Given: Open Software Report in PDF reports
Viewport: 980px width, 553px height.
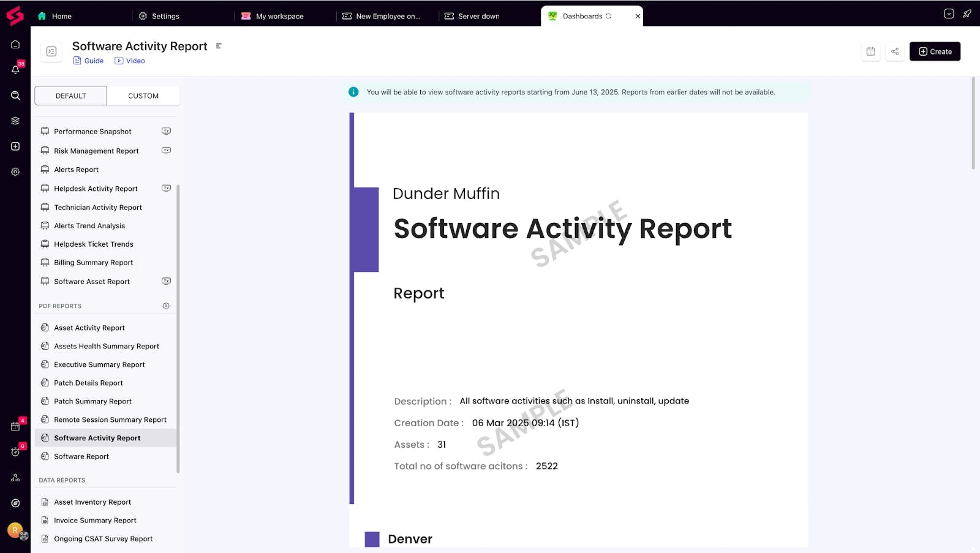Looking at the screenshot, I should [81, 457].
